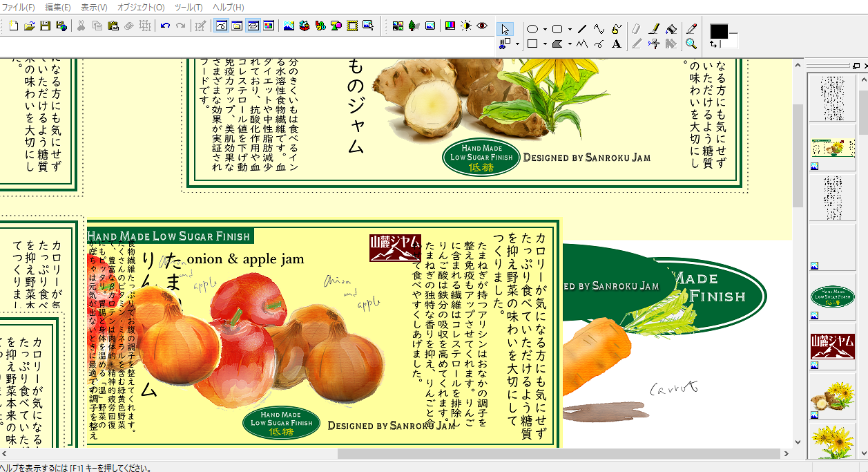Expand dropdown beside Rounded rectangle tool
868x472 pixels.
tap(570, 30)
